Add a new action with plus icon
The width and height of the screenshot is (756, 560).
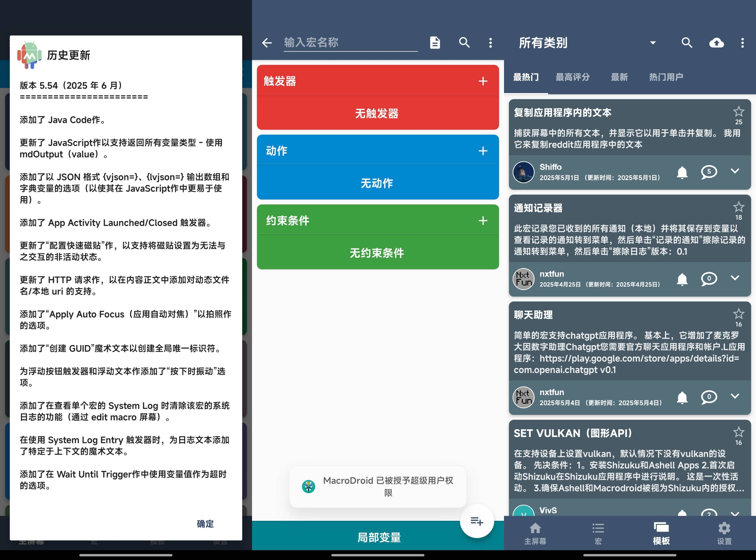(483, 151)
